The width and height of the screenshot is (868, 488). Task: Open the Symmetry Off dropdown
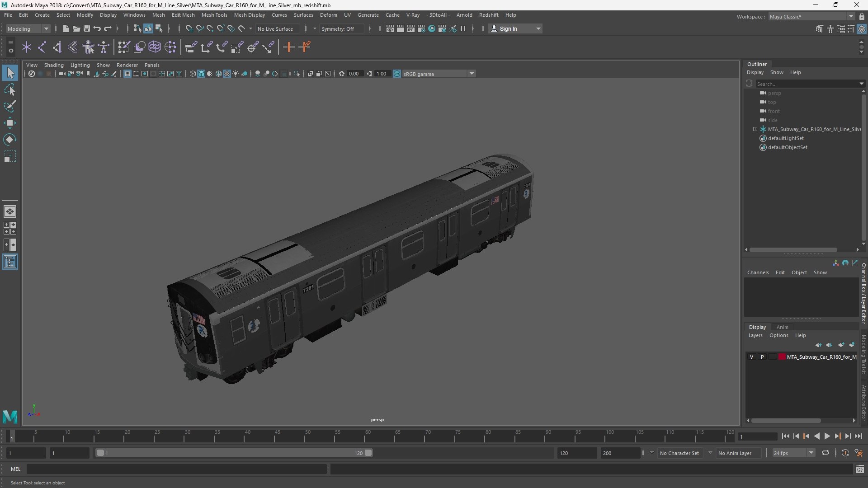342,28
